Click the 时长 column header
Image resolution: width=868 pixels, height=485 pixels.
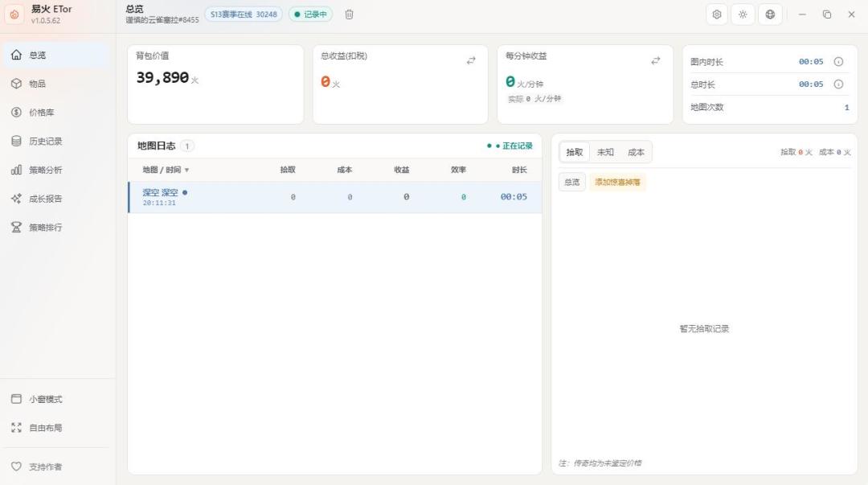[x=519, y=170]
